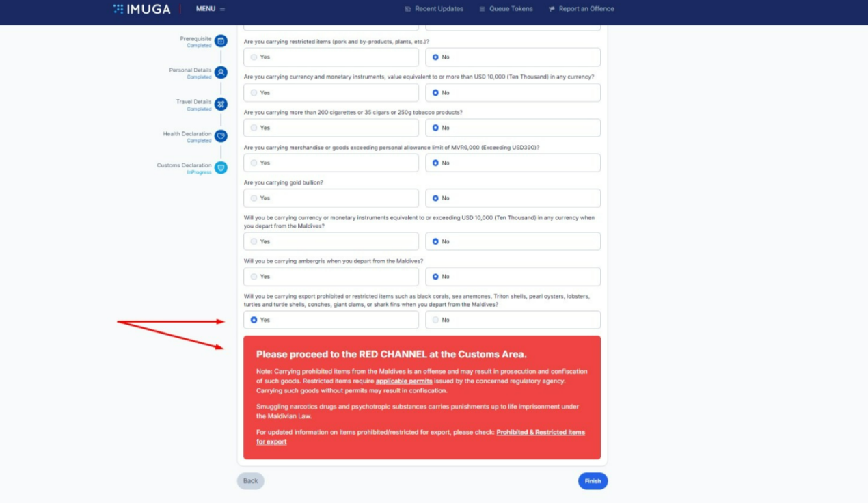868x503 pixels.
Task: Choose Yes for merchandise exceeding MVR6,000
Action: [331, 163]
